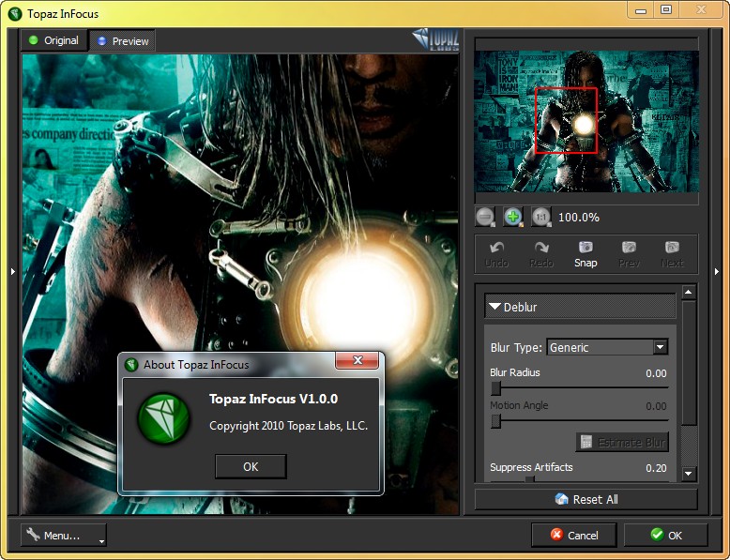Click the 100.0% zoom level text

coord(579,218)
